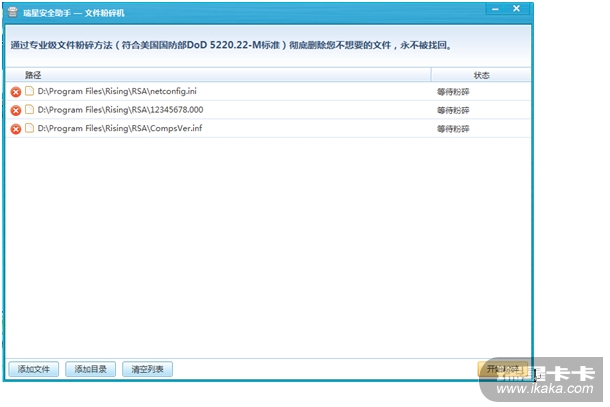Click the file icon beside 12345678.000
The height and width of the screenshot is (407, 610).
click(x=29, y=109)
